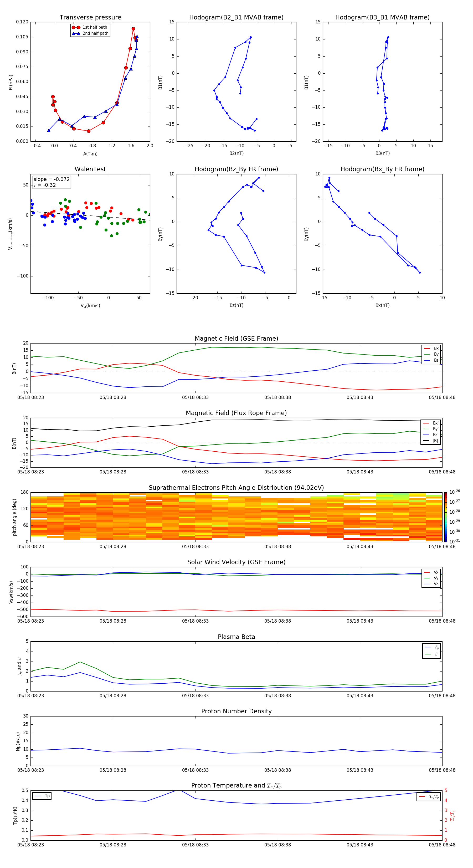Click the Suprathermal Electrons Pitch Angle Distribution title

click(x=236, y=488)
